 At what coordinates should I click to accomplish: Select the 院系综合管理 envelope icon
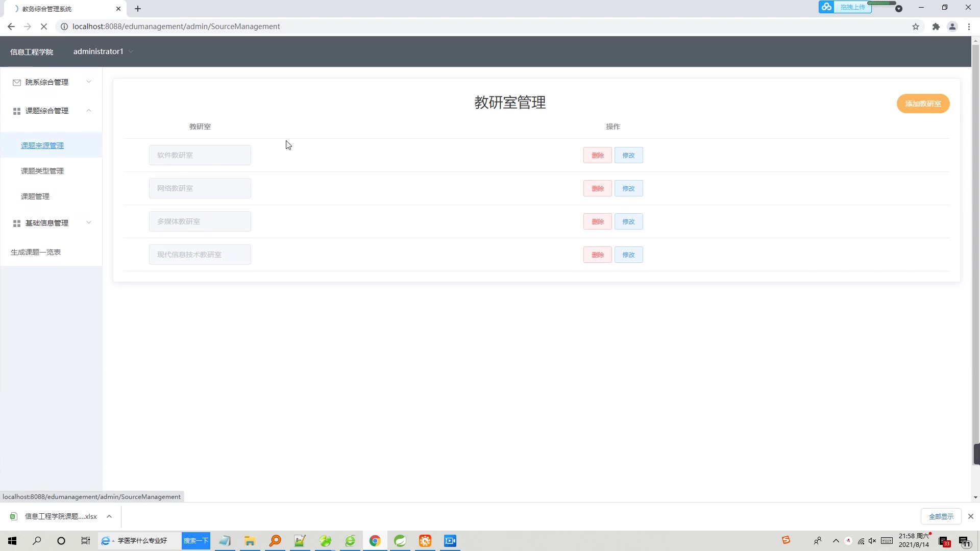point(16,82)
